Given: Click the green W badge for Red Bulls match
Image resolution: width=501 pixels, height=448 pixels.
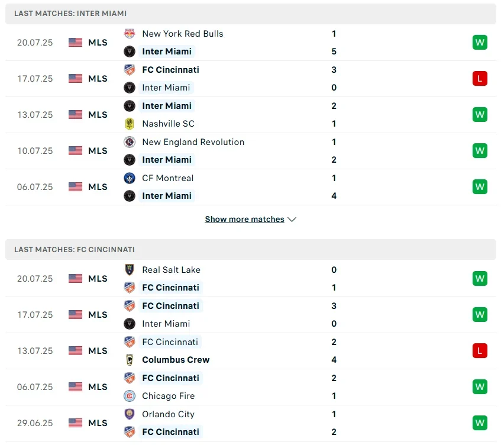Looking at the screenshot, I should point(480,43).
